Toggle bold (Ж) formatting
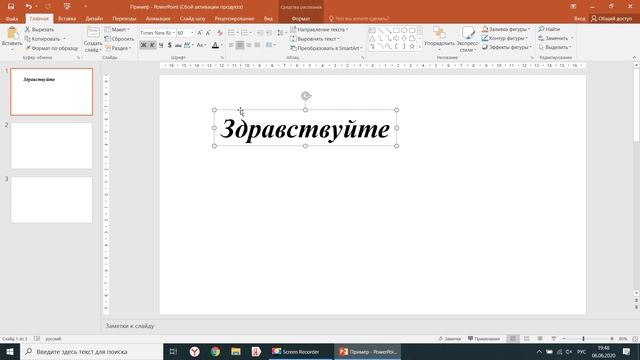640x360 pixels. (143, 45)
